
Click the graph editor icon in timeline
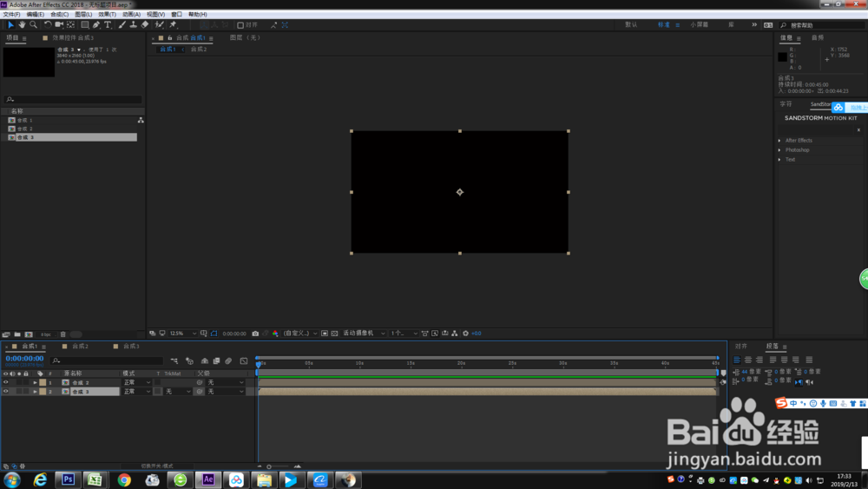[244, 361]
